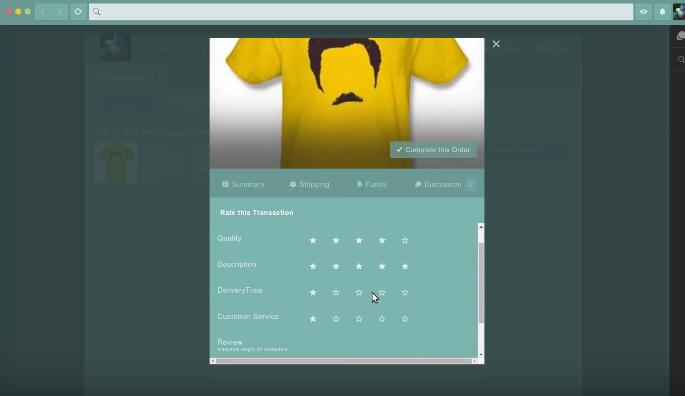The width and height of the screenshot is (685, 396).
Task: Click the horizontal scrollbar under the rating panel
Action: [344, 361]
